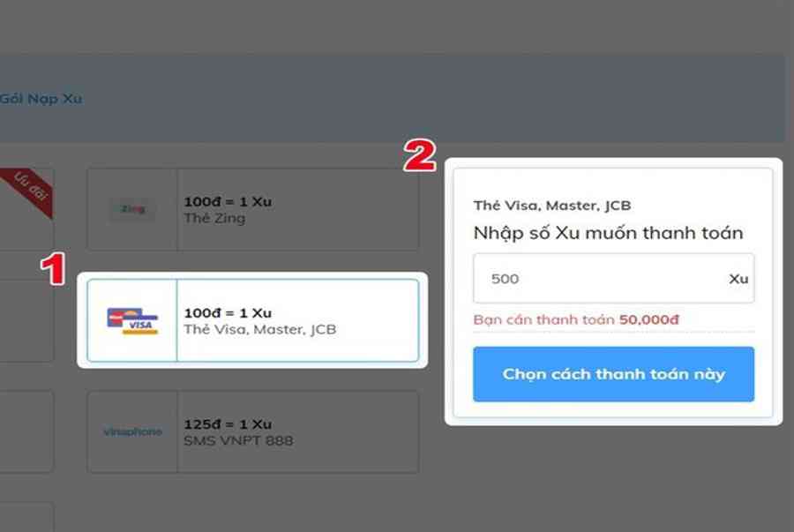The image size is (794, 532).
Task: Click the partially visible card beside Vinaphone option
Action: tap(26, 431)
